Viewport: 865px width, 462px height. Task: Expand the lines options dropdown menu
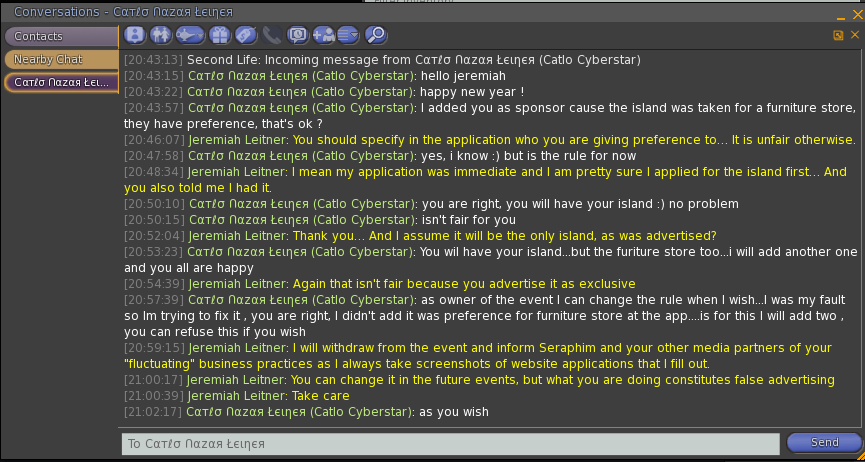click(348, 35)
